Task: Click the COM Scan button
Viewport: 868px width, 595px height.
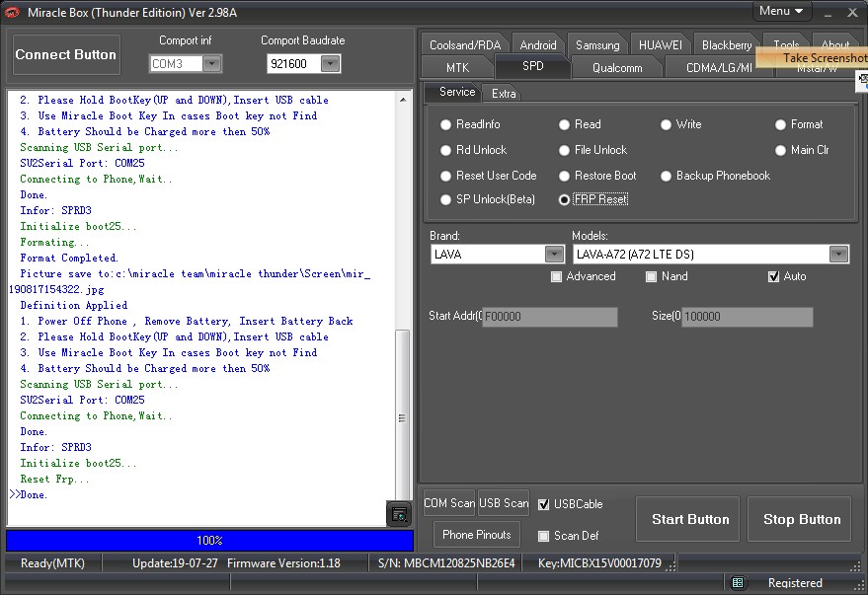Action: tap(449, 503)
